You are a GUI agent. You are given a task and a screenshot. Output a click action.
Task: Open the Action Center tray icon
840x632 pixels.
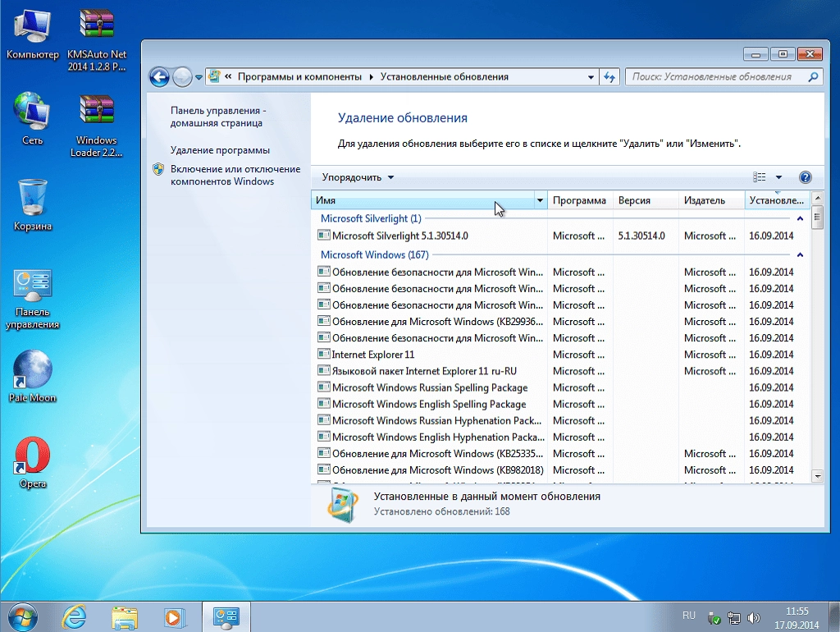pos(714,619)
